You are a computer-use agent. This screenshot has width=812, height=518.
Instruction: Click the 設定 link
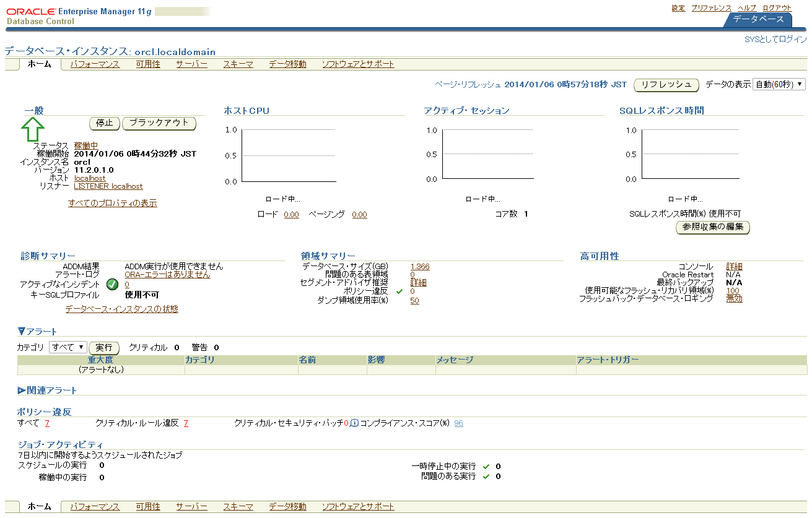click(x=678, y=8)
